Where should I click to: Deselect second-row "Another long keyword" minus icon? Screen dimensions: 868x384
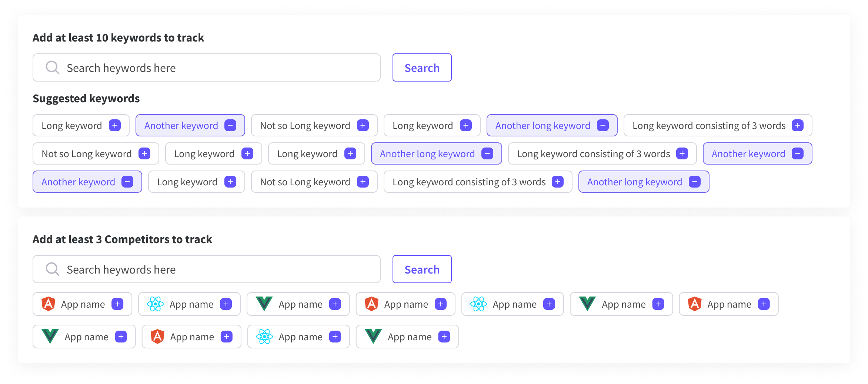coord(487,154)
